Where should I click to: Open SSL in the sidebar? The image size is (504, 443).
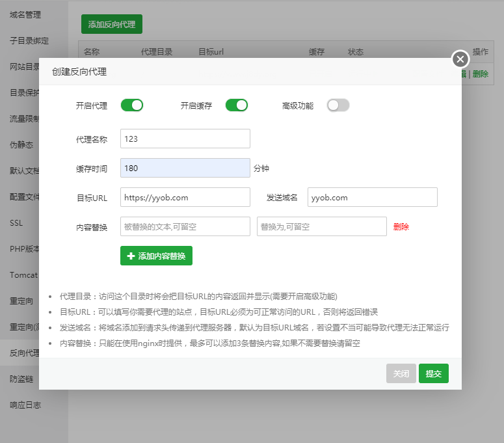click(x=16, y=222)
